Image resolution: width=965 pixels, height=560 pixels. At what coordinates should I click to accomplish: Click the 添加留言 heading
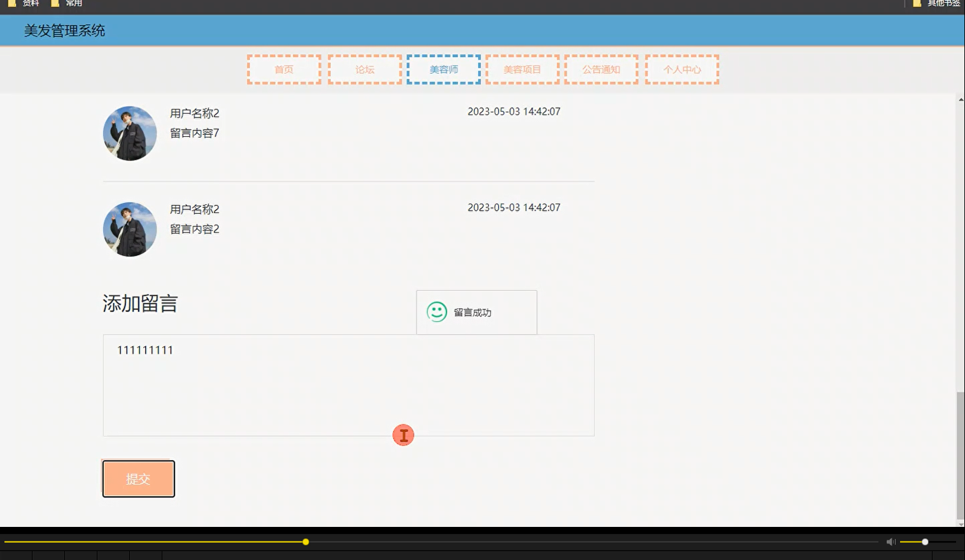[x=140, y=304]
